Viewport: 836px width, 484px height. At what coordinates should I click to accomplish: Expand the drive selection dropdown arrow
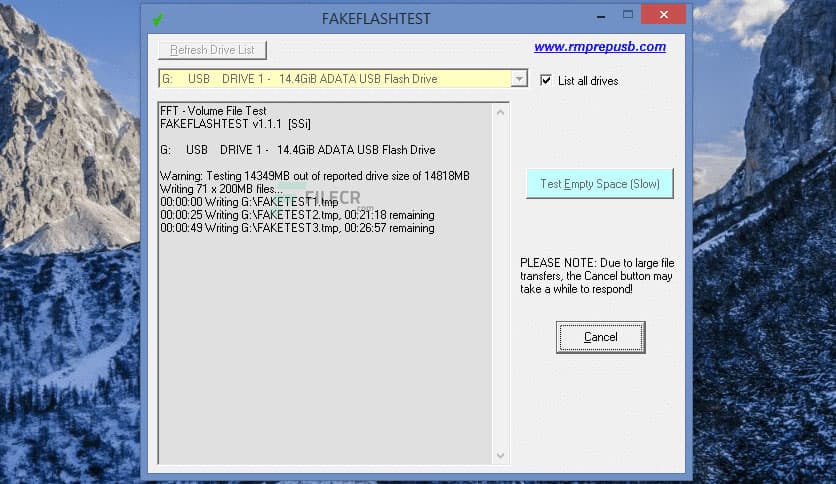(519, 79)
